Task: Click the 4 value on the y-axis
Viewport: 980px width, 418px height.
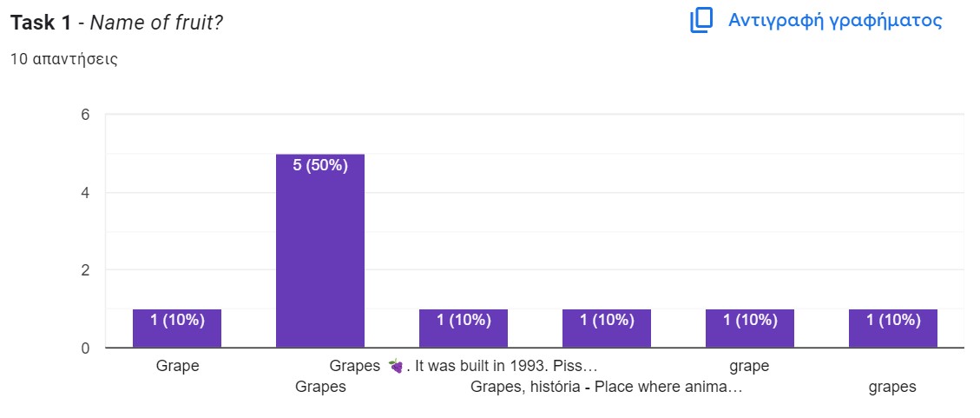Action: pos(86,192)
